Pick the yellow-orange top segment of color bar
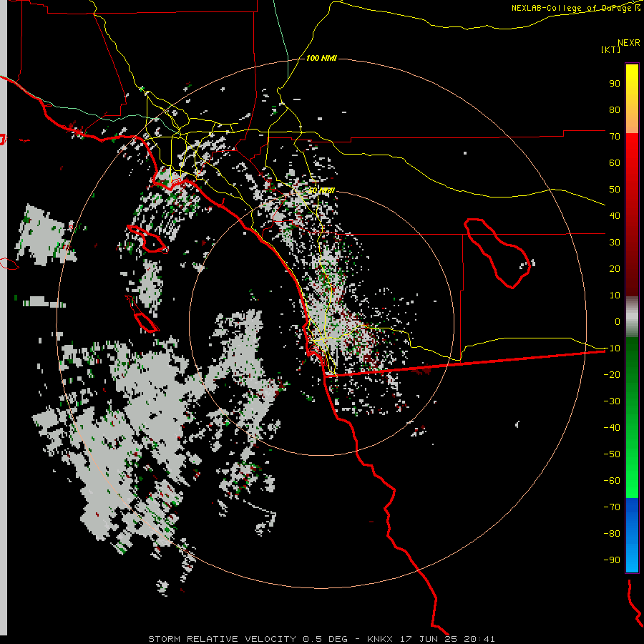 coord(632,99)
